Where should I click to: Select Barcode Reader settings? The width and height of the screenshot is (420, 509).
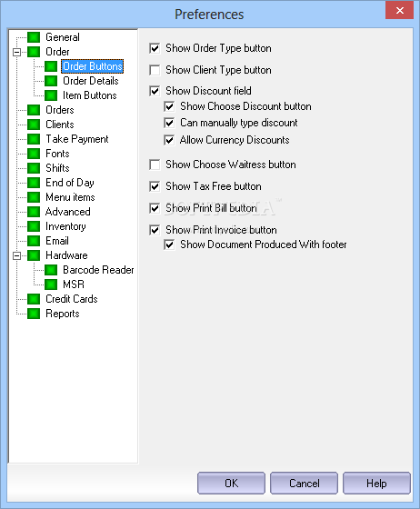[98, 270]
